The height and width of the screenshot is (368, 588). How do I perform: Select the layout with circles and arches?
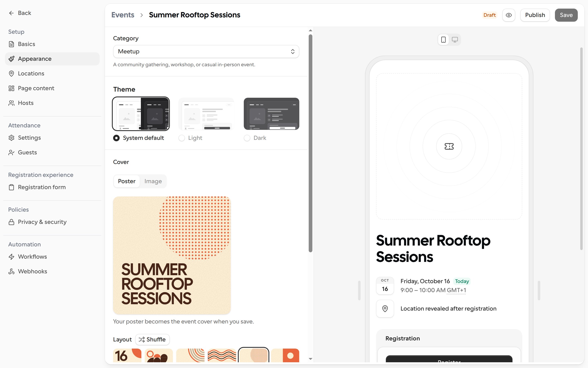click(x=159, y=355)
